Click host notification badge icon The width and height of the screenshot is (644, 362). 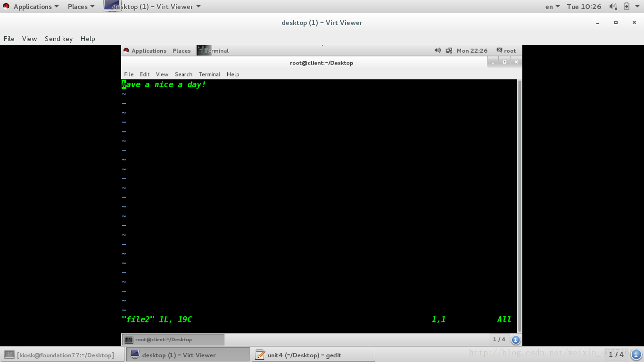[636, 354]
